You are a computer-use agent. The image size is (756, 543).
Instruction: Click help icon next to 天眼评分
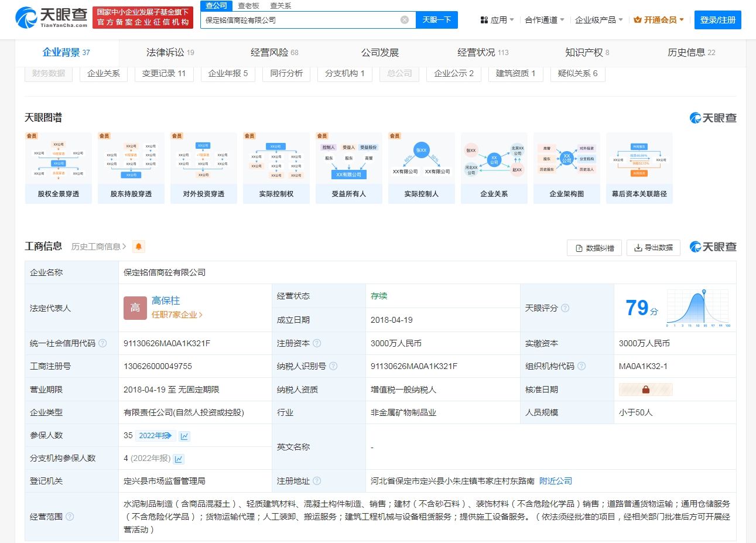pyautogui.click(x=565, y=308)
